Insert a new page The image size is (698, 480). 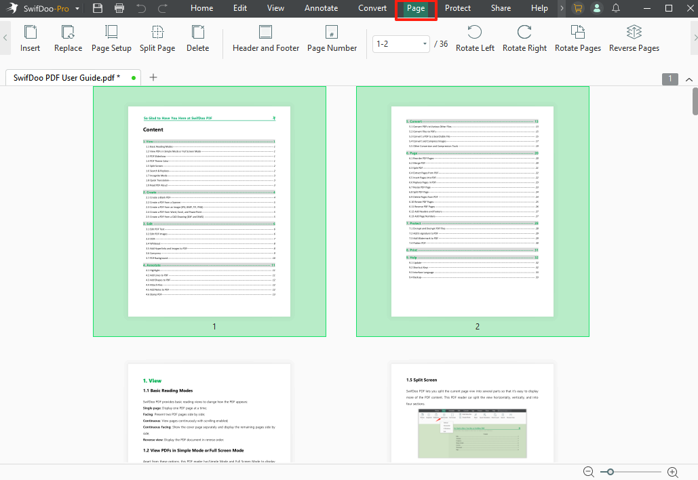[30, 38]
